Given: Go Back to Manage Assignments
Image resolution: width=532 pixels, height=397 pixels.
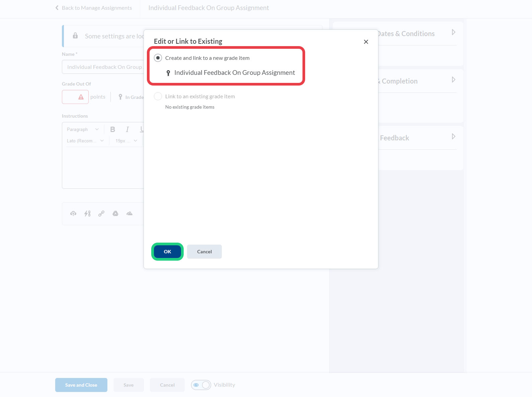Looking at the screenshot, I should point(94,8).
